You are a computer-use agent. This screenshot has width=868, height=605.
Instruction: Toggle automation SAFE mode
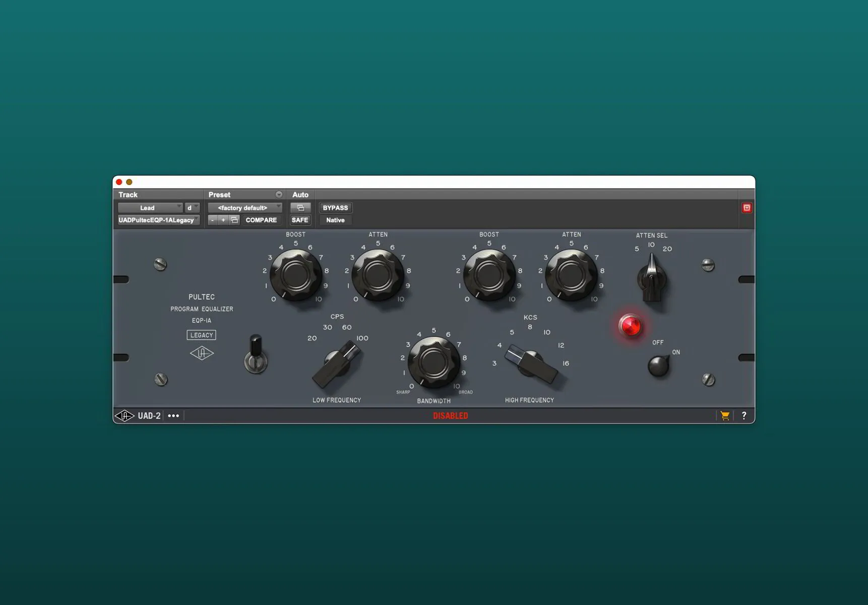pyautogui.click(x=300, y=220)
